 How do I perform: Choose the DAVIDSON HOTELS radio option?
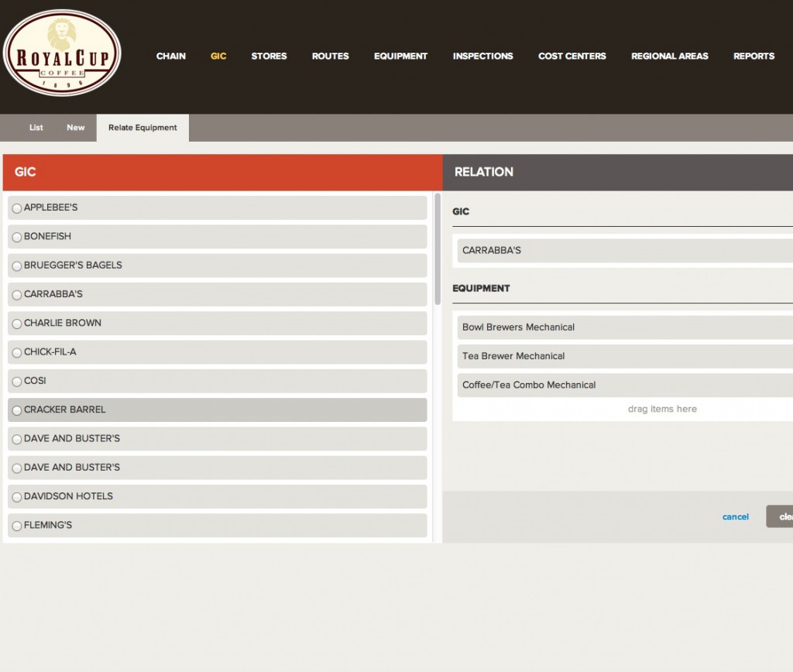pyautogui.click(x=17, y=497)
